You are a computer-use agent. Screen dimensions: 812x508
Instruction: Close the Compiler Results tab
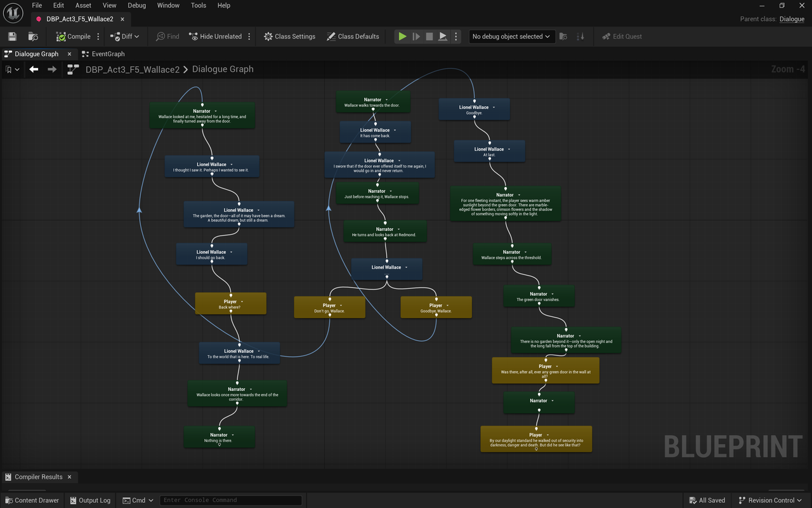69,477
